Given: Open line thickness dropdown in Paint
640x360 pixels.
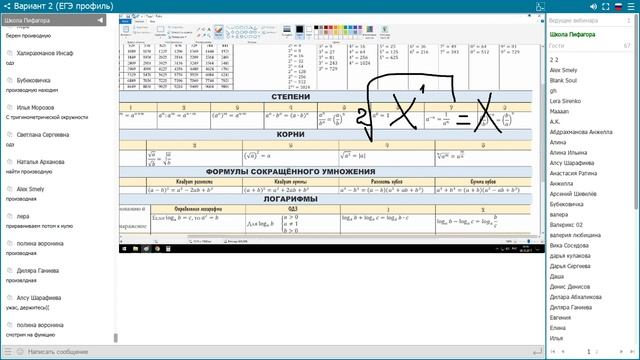Looking at the screenshot, I should tap(287, 31).
